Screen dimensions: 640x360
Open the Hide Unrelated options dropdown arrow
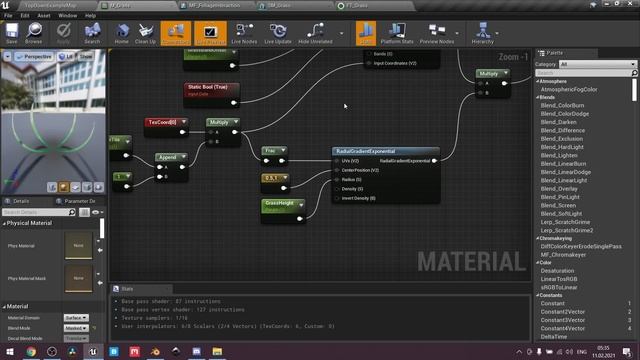click(342, 33)
